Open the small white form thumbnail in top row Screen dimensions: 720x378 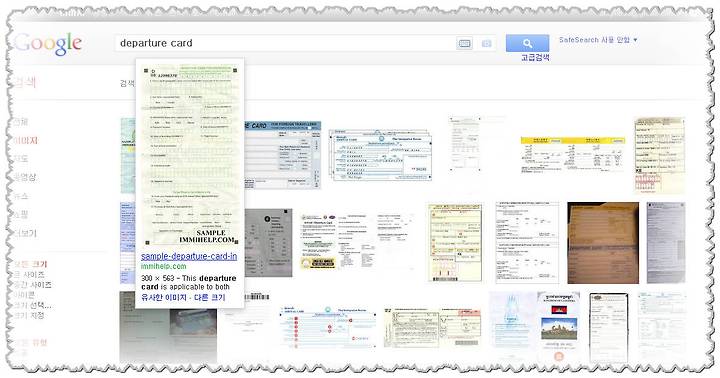coord(465,144)
